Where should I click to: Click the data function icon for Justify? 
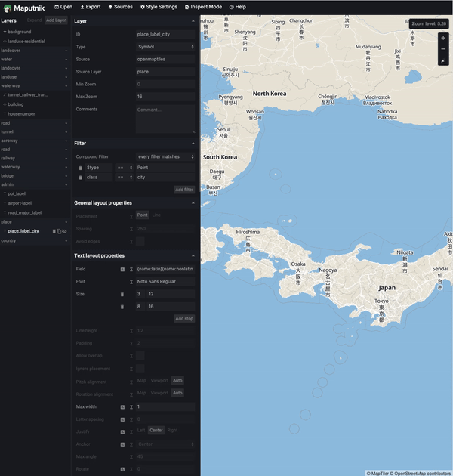[122, 432]
